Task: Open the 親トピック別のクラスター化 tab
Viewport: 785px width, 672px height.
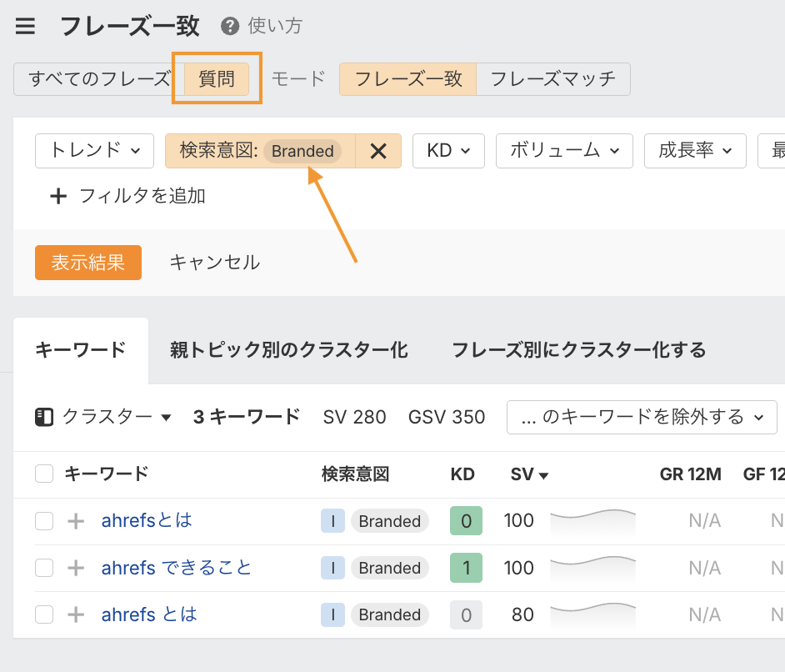Action: 289,350
